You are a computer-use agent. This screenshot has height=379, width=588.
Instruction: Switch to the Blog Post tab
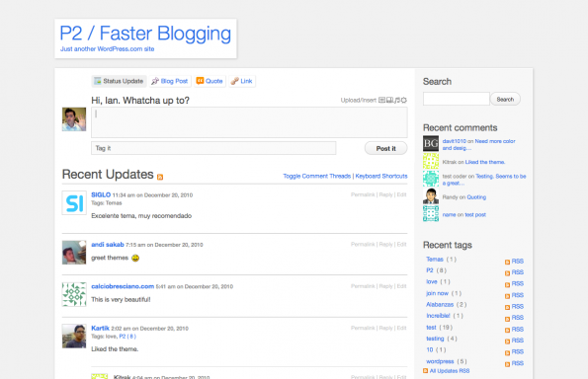[170, 81]
